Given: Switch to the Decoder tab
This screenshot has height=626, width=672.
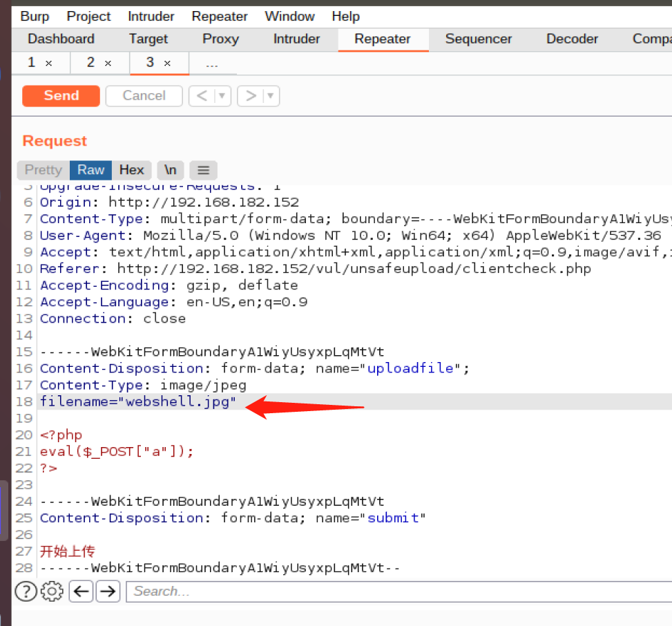Looking at the screenshot, I should pos(572,39).
